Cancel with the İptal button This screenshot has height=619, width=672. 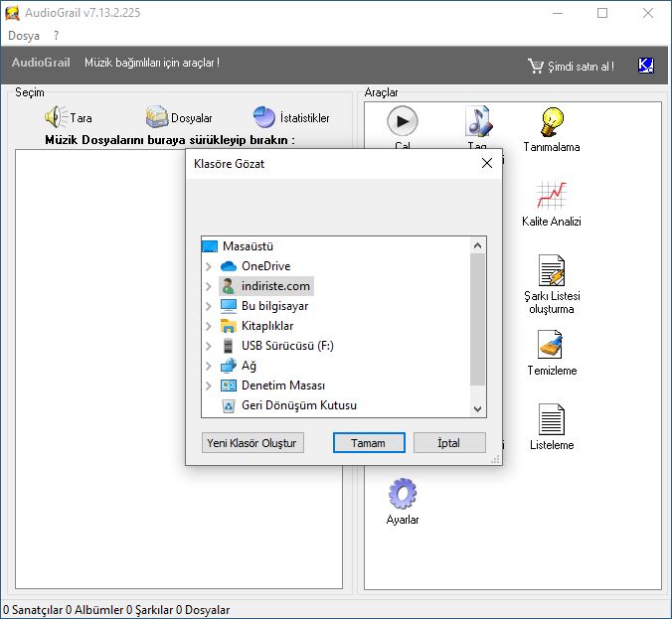pos(449,442)
